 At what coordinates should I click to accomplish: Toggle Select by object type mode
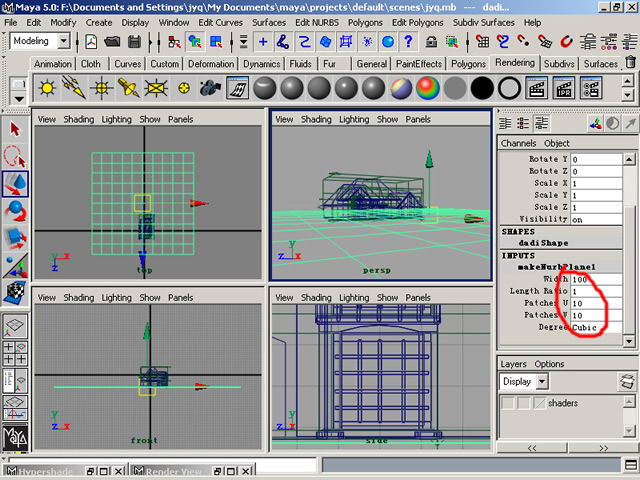pos(196,42)
